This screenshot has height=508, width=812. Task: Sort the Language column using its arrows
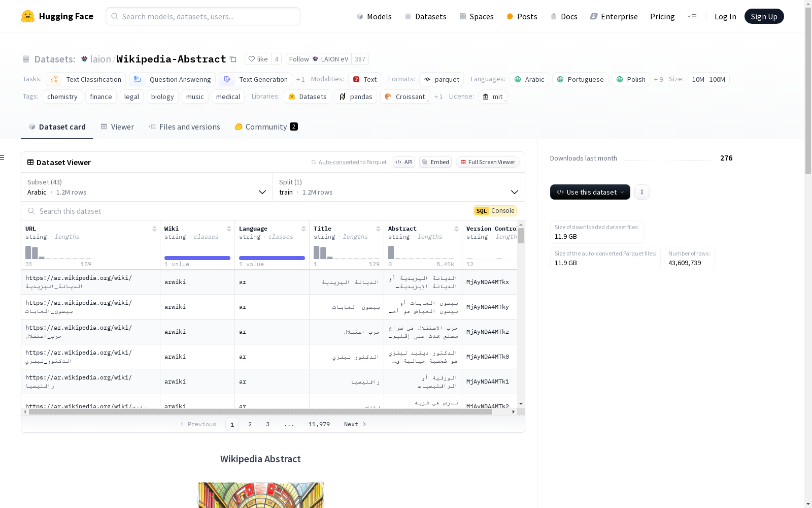coord(303,229)
